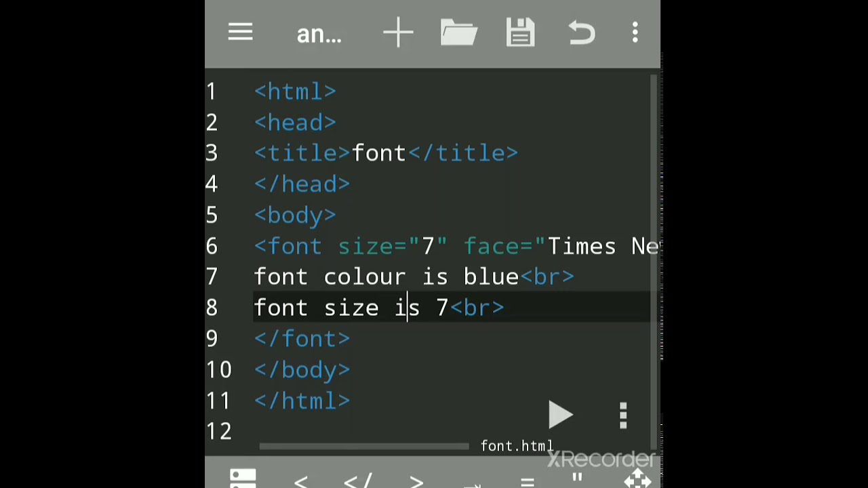This screenshot has height=488, width=868.
Task: Click the '</head>' closing tag
Action: 302,184
